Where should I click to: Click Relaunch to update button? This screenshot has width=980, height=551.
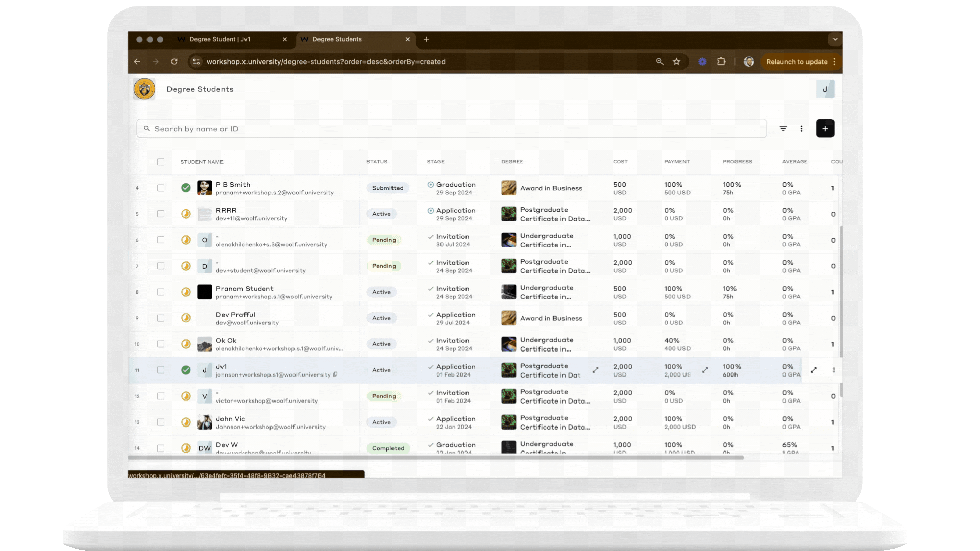pos(796,62)
